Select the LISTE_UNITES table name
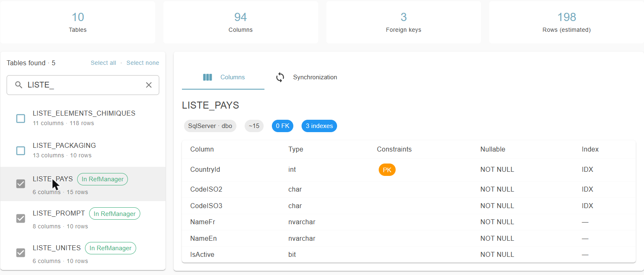This screenshot has width=644, height=275. (57, 248)
